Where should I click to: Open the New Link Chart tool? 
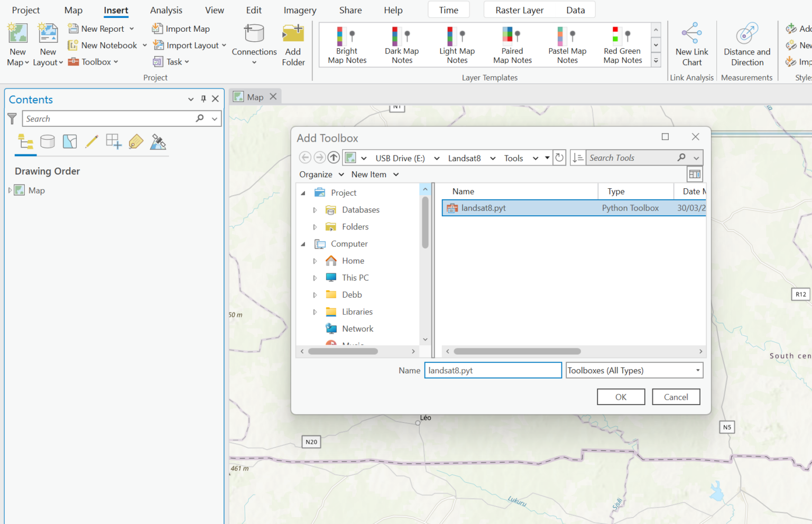tap(691, 44)
